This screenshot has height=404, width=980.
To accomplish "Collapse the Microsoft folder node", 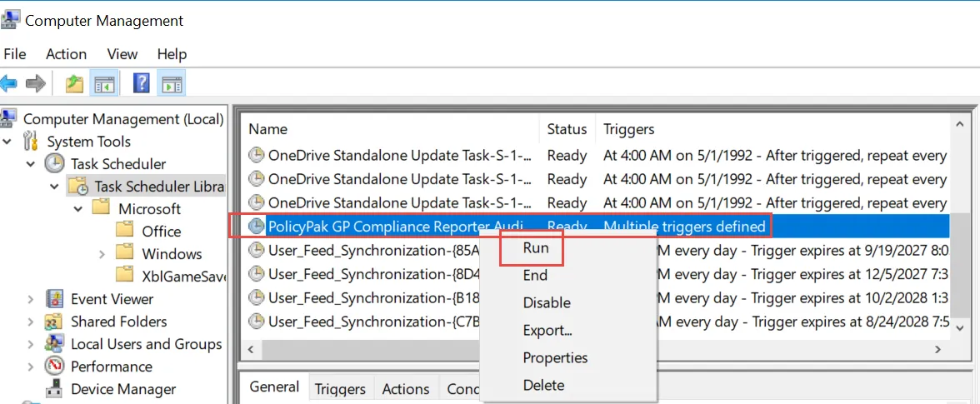I will [78, 209].
